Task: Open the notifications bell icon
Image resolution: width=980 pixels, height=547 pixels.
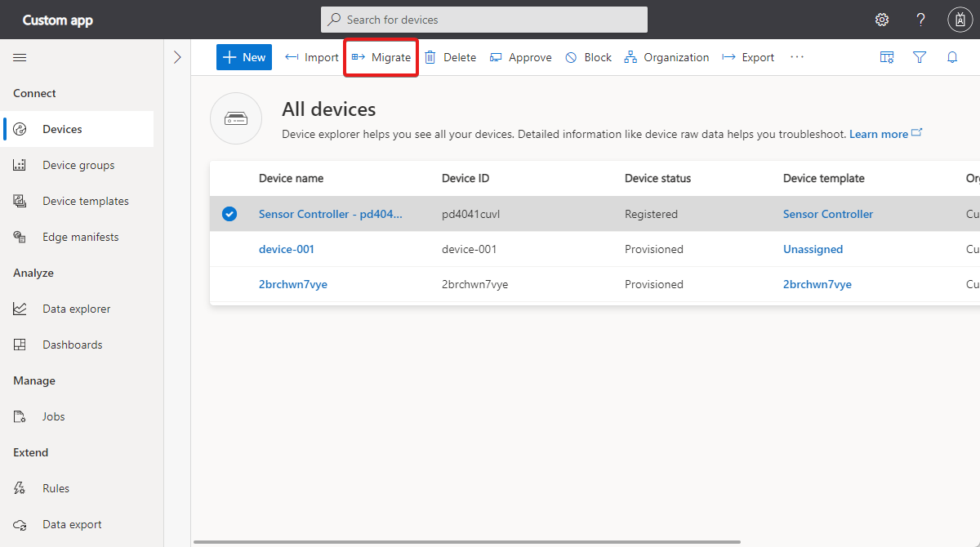Action: click(x=952, y=57)
